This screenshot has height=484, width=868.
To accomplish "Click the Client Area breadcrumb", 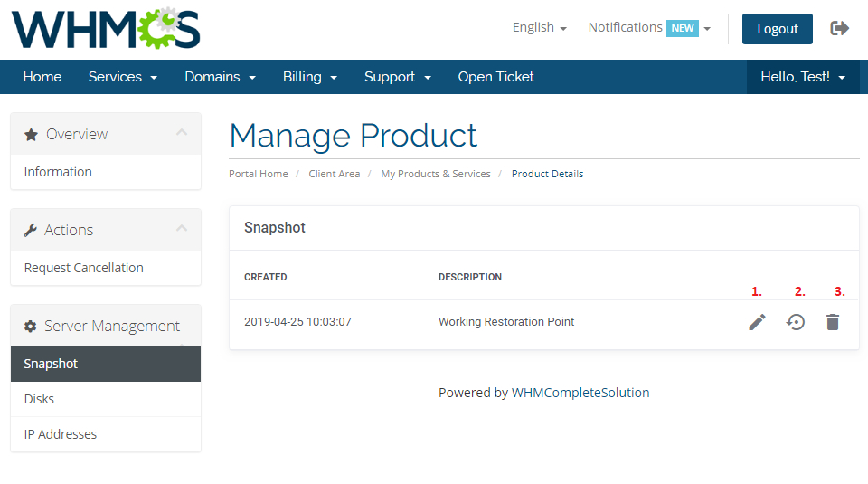I will click(x=335, y=174).
